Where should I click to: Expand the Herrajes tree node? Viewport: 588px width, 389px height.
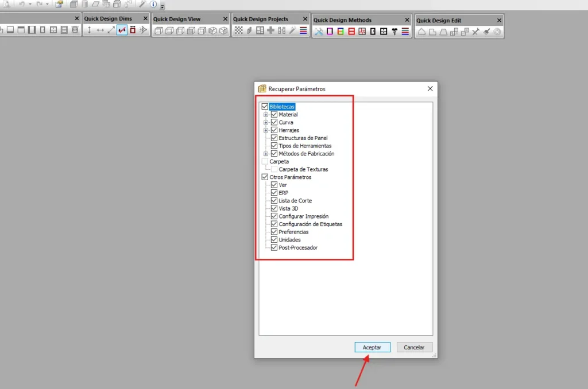(x=266, y=130)
